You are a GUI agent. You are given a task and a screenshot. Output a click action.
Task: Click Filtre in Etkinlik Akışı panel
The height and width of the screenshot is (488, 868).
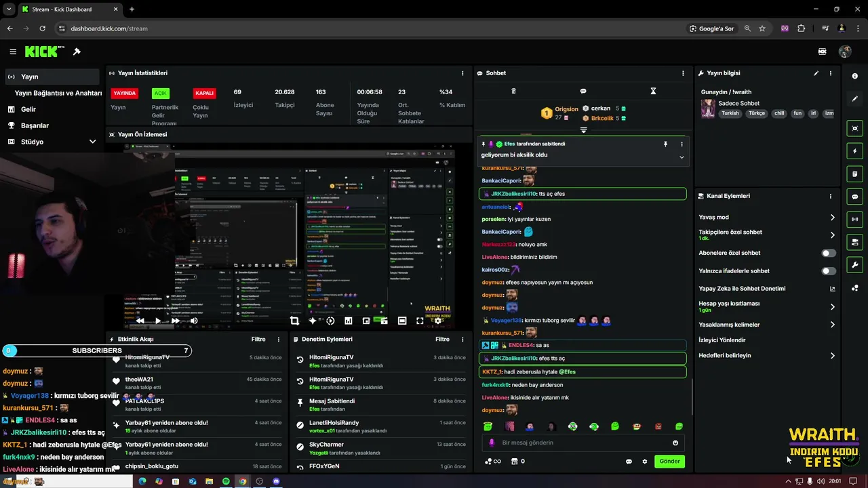tap(258, 339)
